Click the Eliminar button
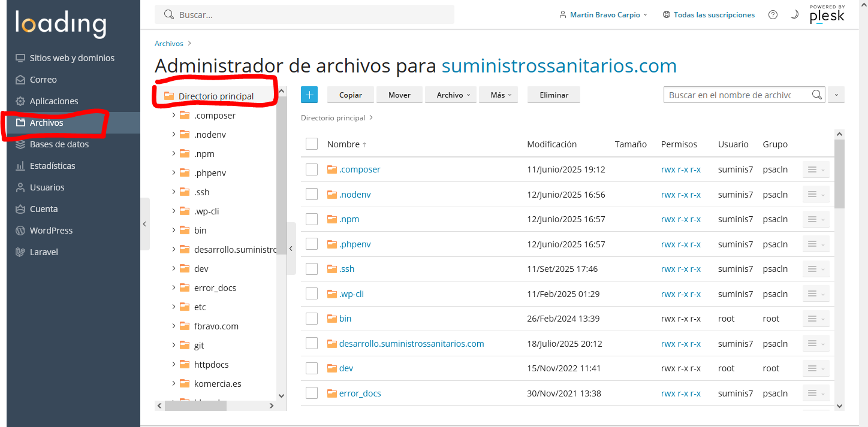Screen dimensions: 868x427 (553, 95)
